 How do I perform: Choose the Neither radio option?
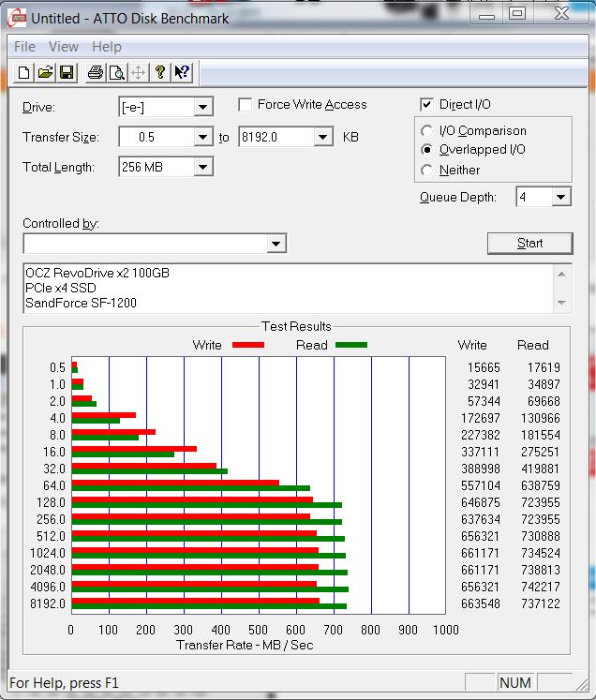(x=427, y=171)
